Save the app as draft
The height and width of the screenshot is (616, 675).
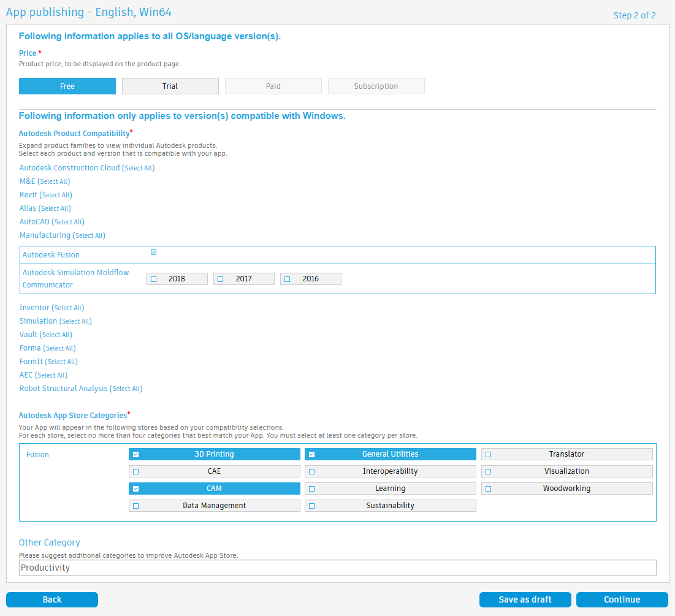click(x=525, y=599)
